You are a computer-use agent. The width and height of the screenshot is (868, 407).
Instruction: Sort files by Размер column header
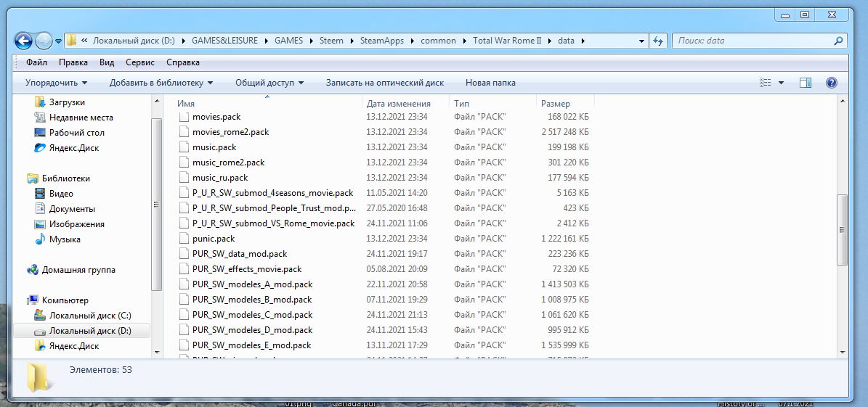point(556,104)
